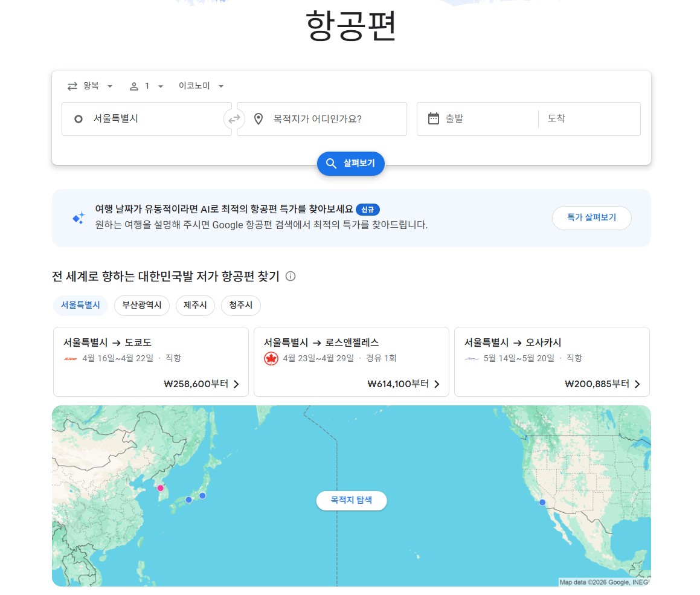Select the 제주시 departure city chip
The width and height of the screenshot is (700, 595).
[195, 305]
